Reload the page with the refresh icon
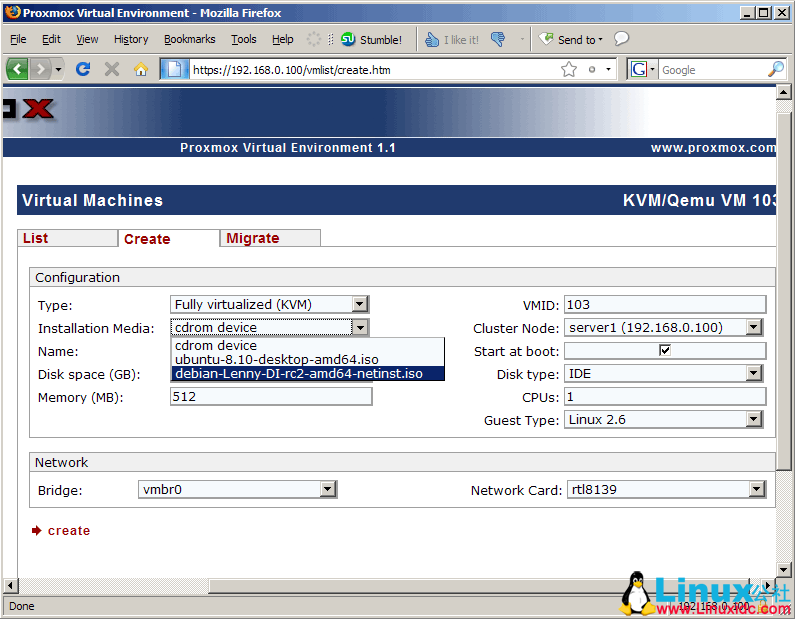The image size is (795, 619). (83, 69)
